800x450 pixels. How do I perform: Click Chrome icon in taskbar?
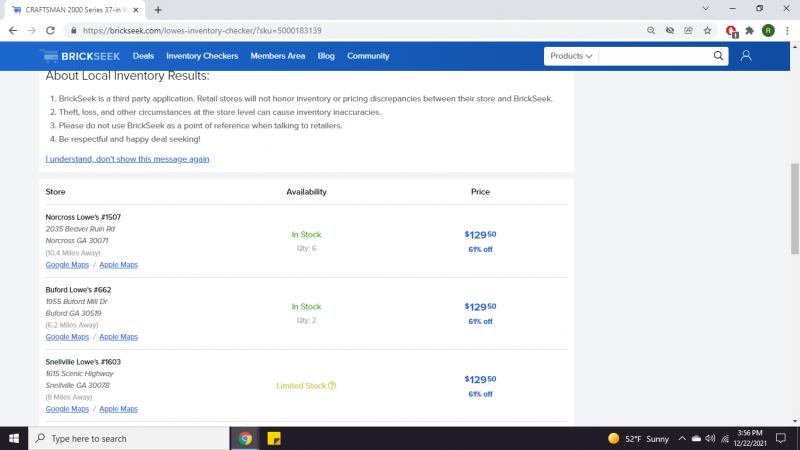click(x=245, y=438)
